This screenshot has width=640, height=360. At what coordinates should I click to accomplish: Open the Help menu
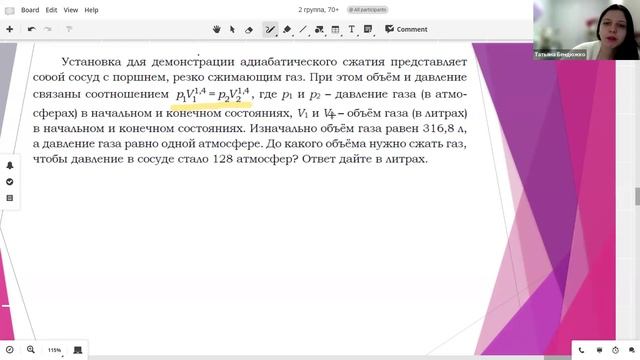click(91, 10)
